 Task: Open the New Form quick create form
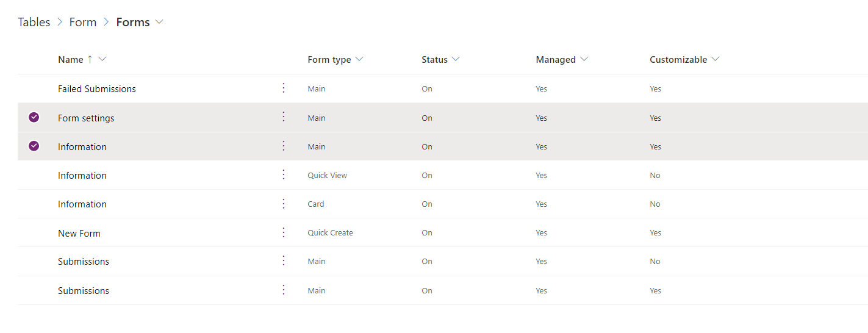pos(79,233)
